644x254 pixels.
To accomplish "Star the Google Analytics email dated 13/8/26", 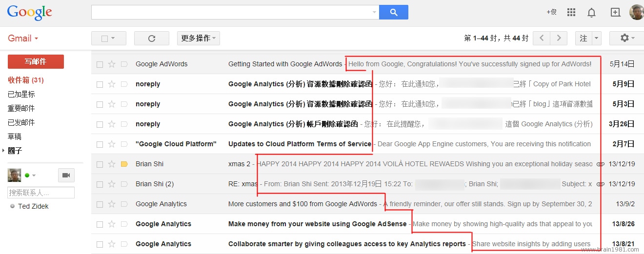I will click(111, 224).
